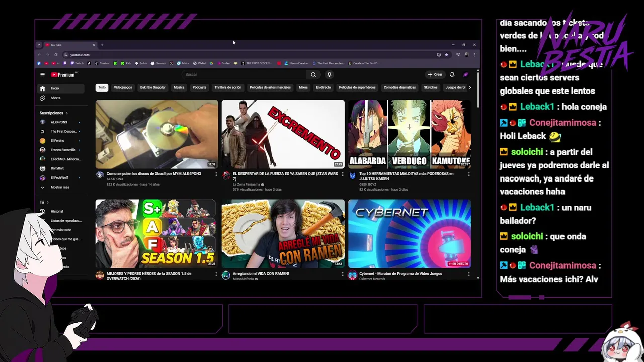Select the Sketches filter chip
Image resolution: width=644 pixels, height=362 pixels.
(x=431, y=87)
